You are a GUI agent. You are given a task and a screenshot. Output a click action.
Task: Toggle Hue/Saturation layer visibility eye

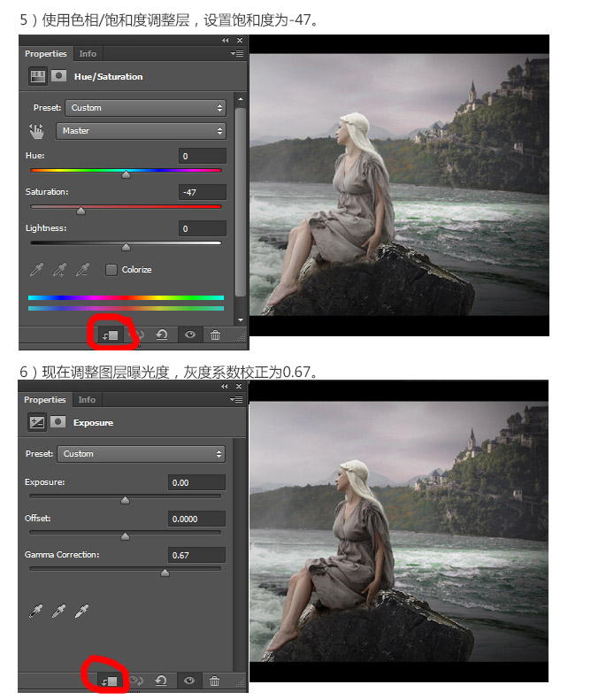pyautogui.click(x=190, y=335)
